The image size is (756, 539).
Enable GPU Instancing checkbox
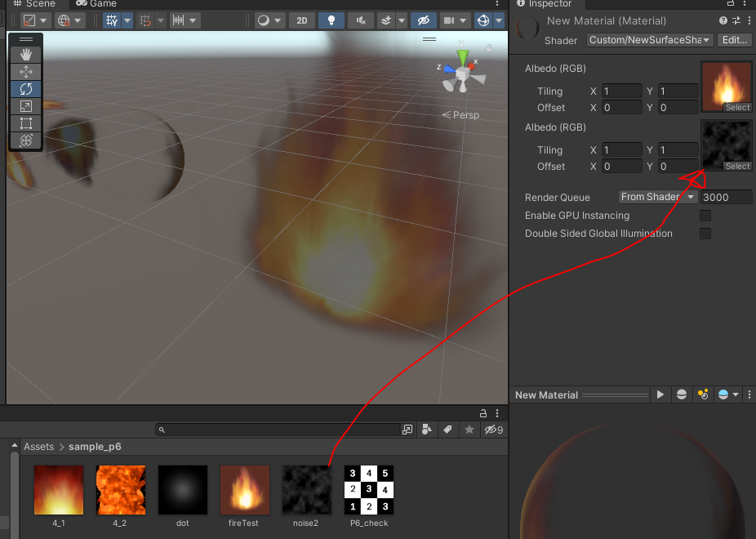pyautogui.click(x=705, y=216)
